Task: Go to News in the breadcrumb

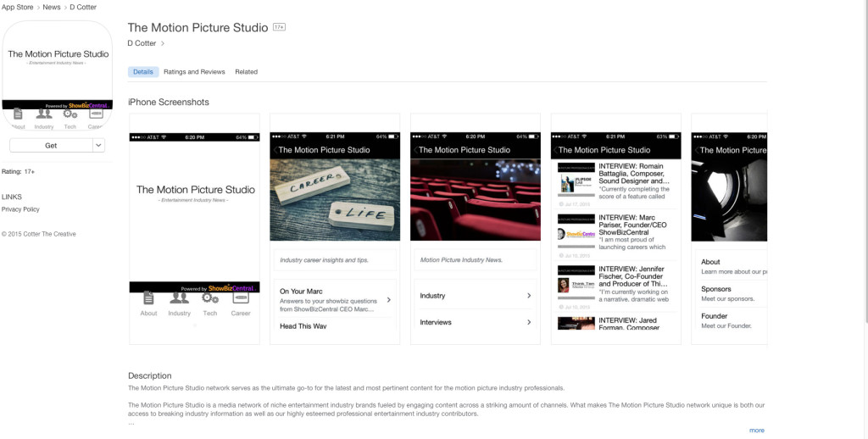Action: (x=52, y=7)
